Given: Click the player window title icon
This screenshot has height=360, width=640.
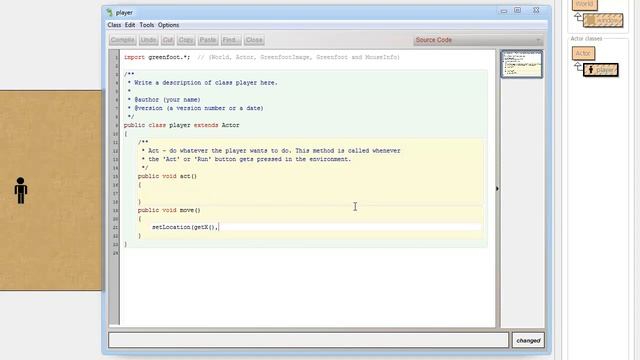Looking at the screenshot, I should tap(109, 12).
